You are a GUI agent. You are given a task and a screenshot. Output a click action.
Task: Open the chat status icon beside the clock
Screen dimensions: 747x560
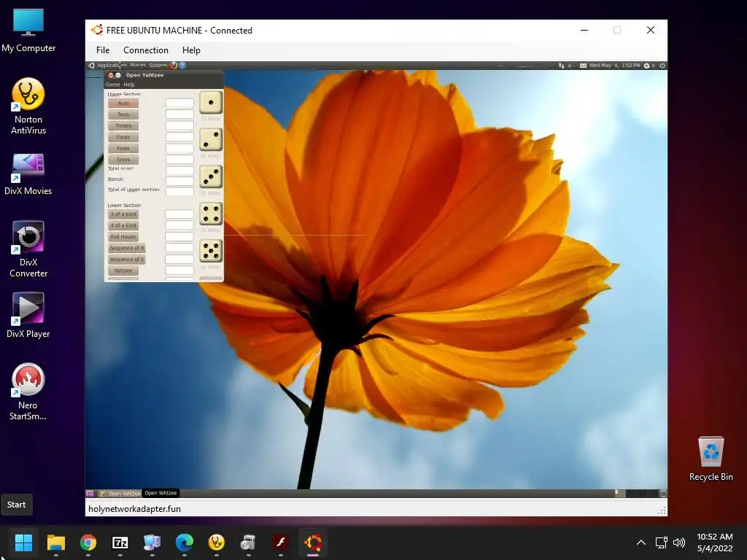(647, 65)
